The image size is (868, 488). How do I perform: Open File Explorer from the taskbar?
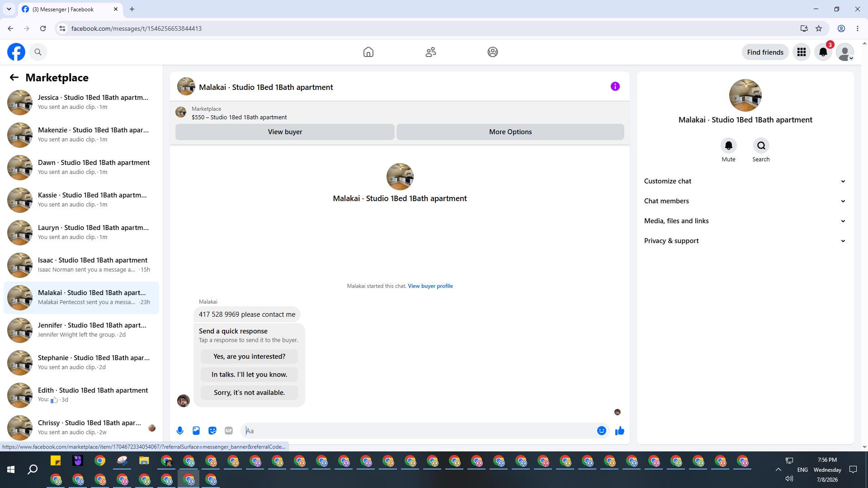(144, 461)
